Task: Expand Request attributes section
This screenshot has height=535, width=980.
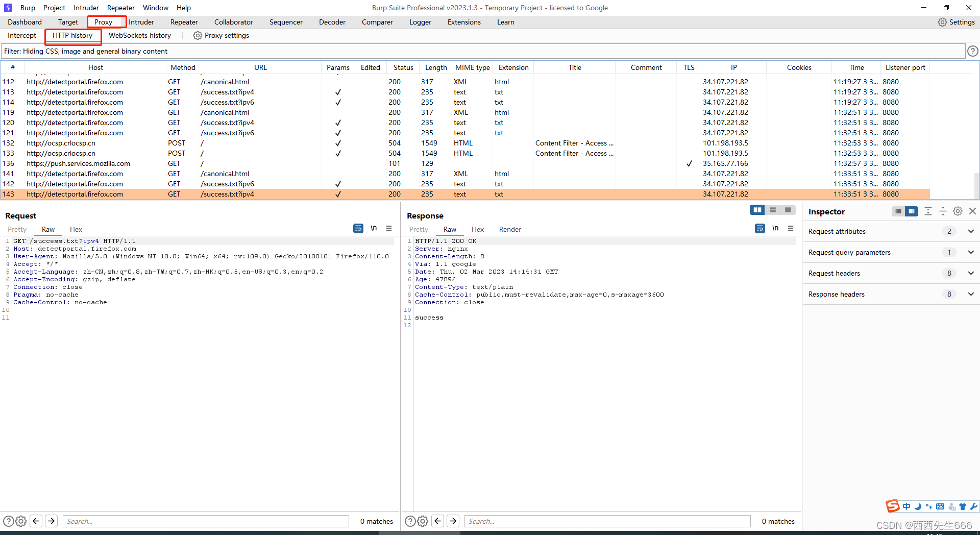Action: [x=971, y=231]
